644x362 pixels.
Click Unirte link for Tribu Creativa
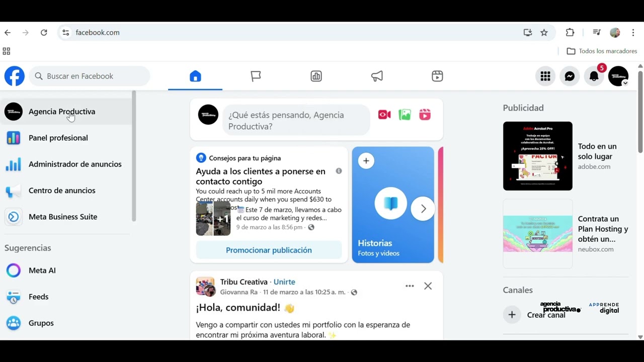click(x=284, y=282)
